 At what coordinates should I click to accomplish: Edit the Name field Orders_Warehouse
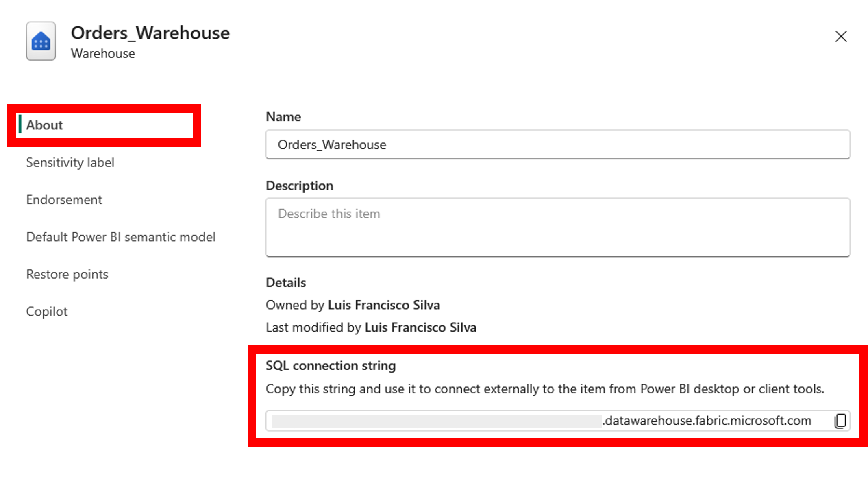557,144
